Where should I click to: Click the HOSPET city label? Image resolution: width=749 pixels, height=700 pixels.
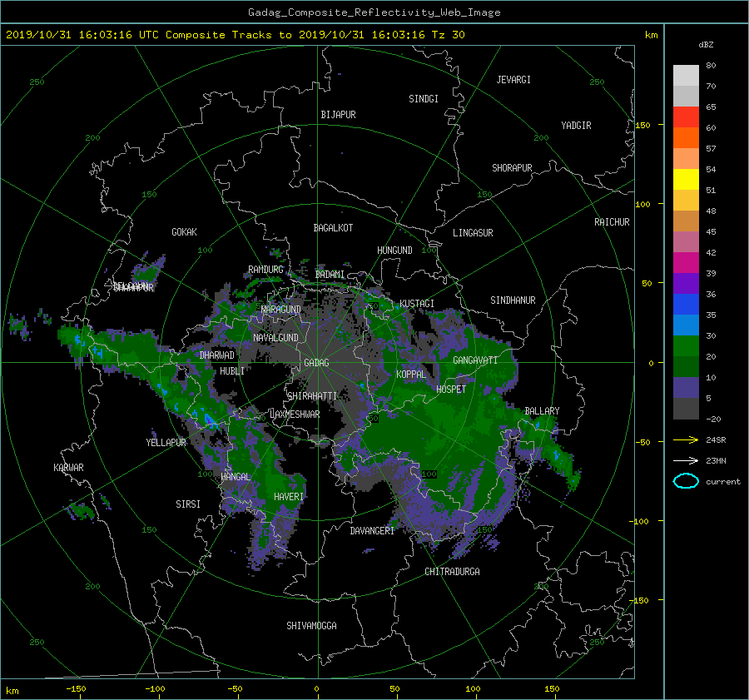tap(451, 390)
